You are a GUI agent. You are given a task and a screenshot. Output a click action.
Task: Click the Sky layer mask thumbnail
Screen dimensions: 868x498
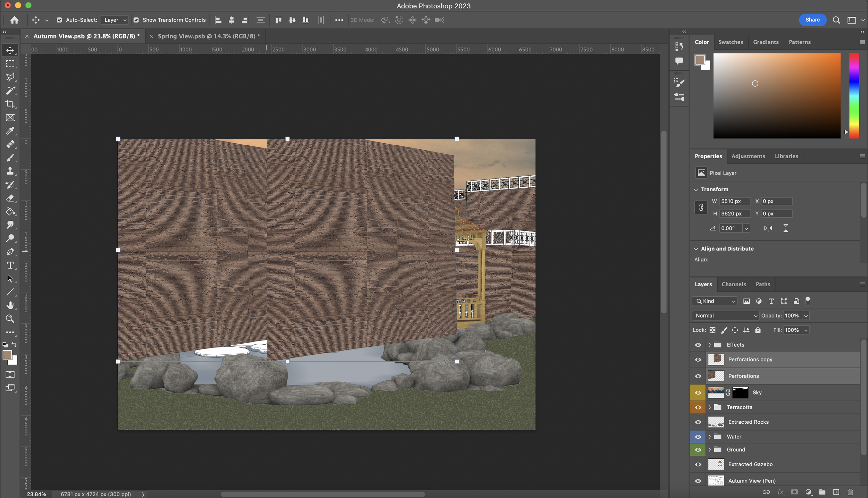point(740,393)
